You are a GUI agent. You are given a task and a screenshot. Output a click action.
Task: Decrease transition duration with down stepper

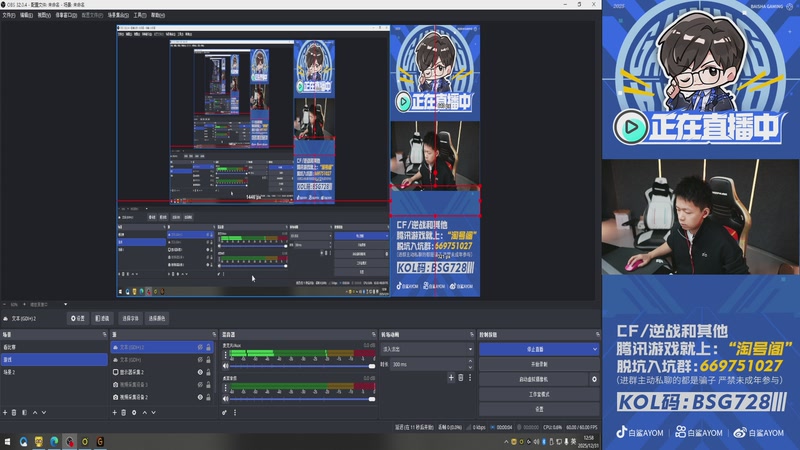click(470, 367)
